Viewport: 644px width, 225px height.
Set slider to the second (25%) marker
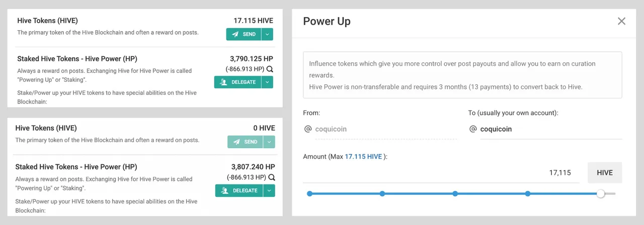click(x=382, y=193)
